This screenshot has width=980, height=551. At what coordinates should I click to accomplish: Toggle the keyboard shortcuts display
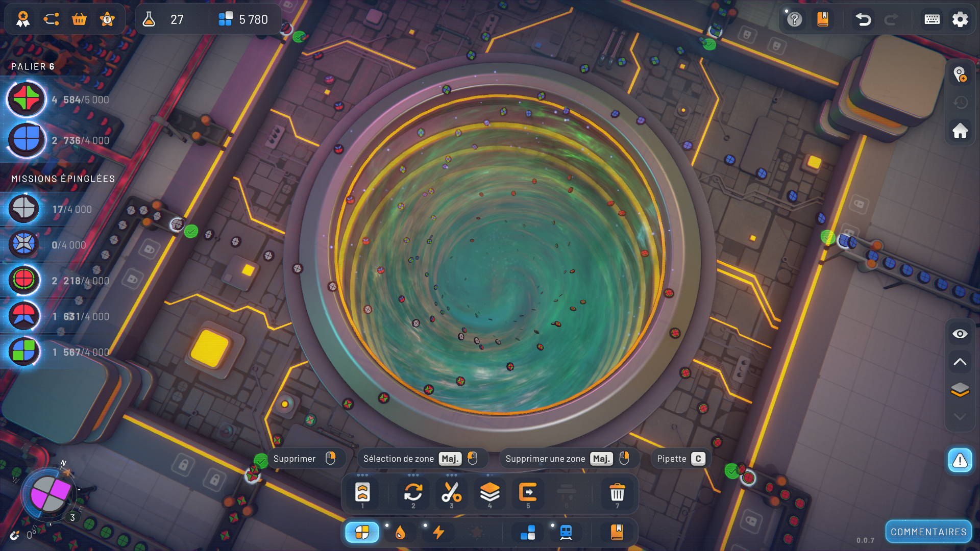[x=932, y=19]
